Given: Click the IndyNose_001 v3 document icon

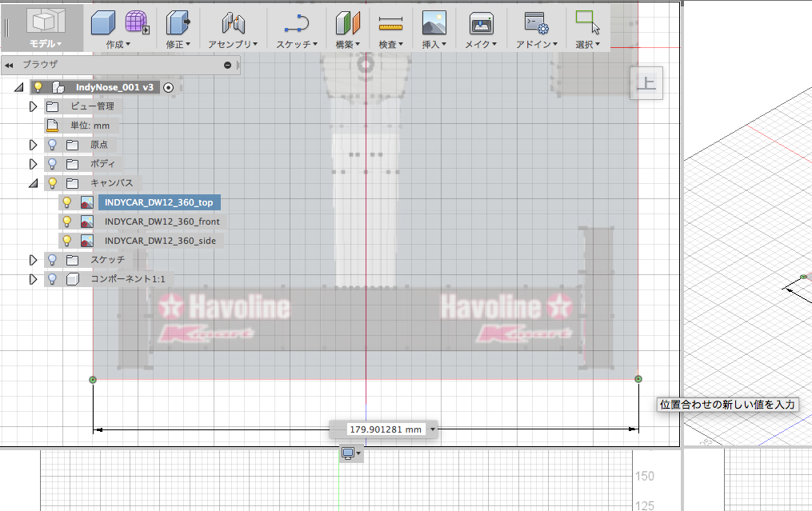Looking at the screenshot, I should [58, 87].
